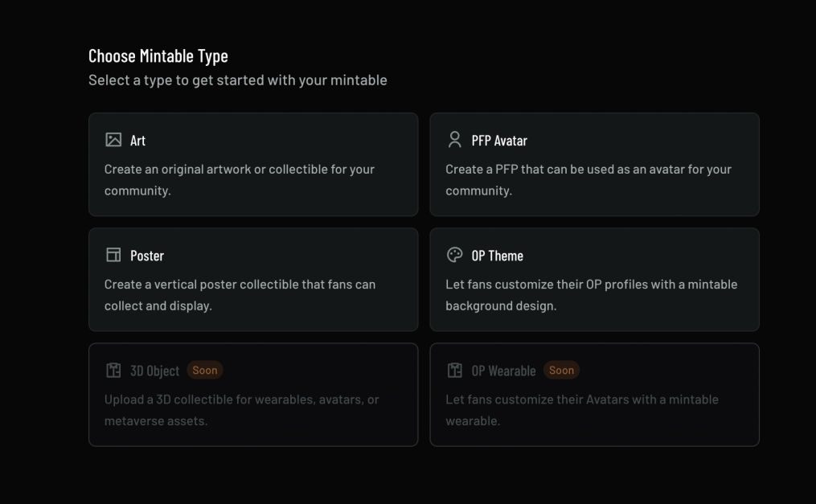Click the disabled 3D Object card
816x504 pixels.
(x=252, y=394)
